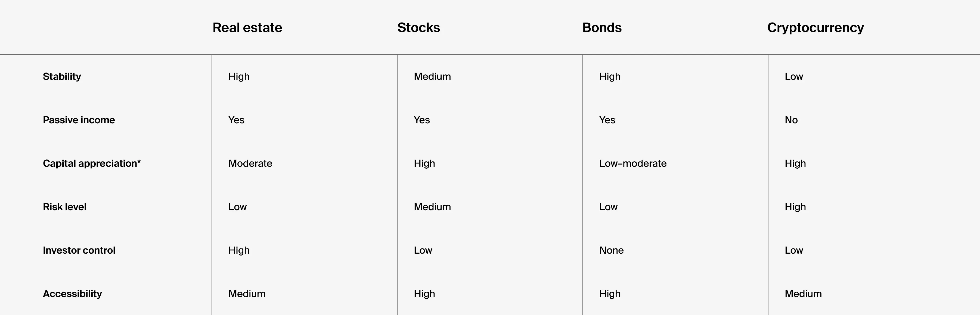Click Cryptocurrency's Low stability cell

(x=793, y=76)
